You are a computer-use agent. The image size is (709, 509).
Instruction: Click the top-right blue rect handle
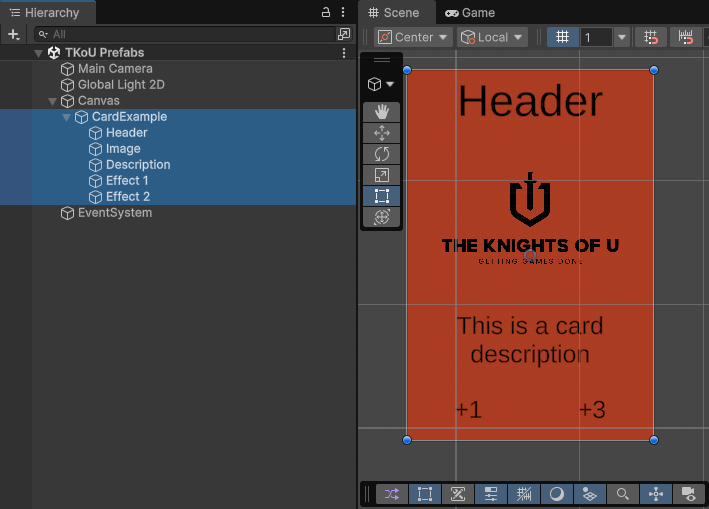pos(654,70)
